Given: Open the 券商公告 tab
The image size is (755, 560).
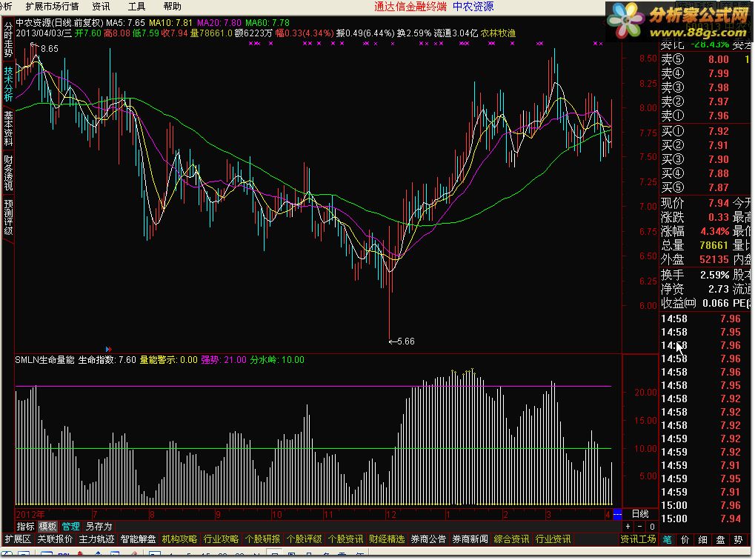Looking at the screenshot, I should pos(428,539).
